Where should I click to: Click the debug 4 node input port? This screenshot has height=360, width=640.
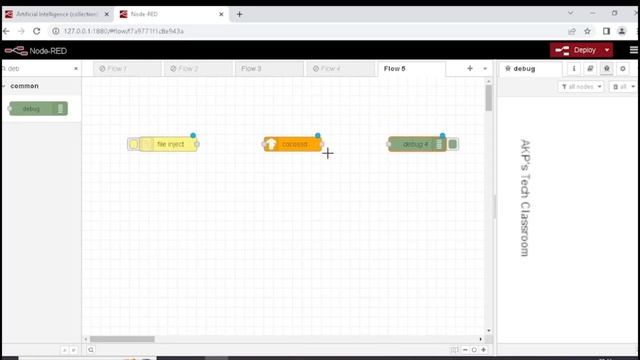click(389, 144)
